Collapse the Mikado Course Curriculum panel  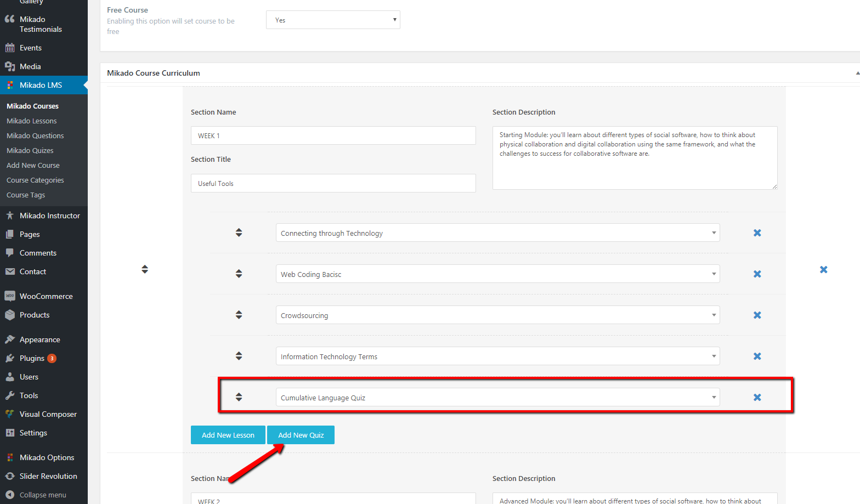point(857,73)
